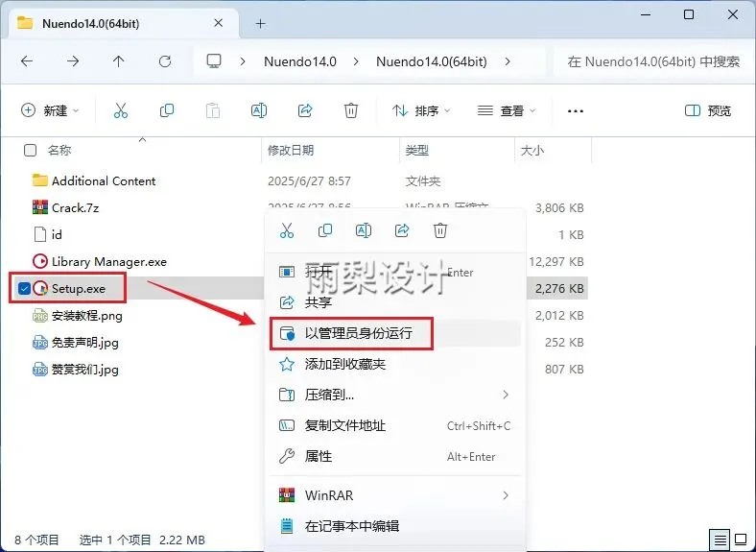Select the 安装教程.png file
756x552 pixels.
(86, 316)
